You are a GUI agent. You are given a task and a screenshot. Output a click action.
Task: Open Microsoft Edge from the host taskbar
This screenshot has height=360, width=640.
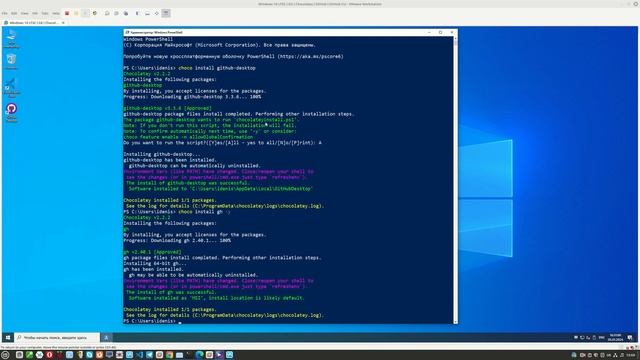200,355
